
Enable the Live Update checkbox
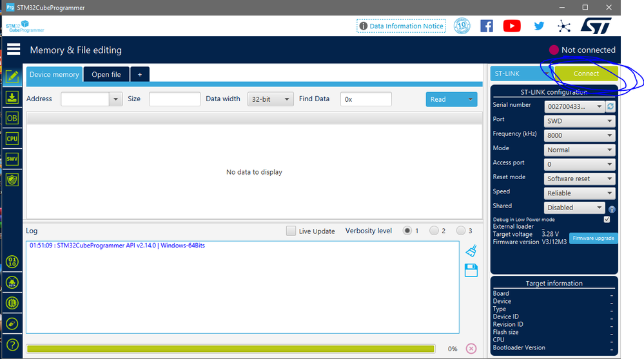(x=291, y=231)
